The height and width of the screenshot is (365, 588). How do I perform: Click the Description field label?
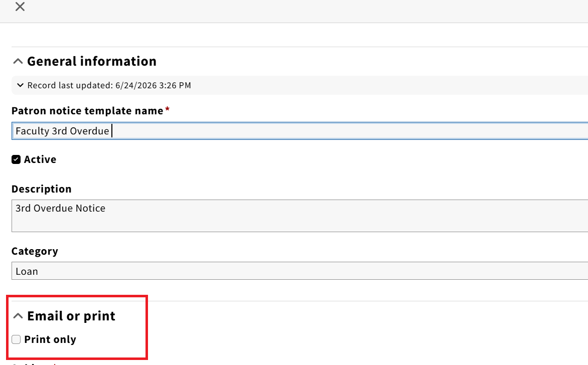(x=41, y=189)
